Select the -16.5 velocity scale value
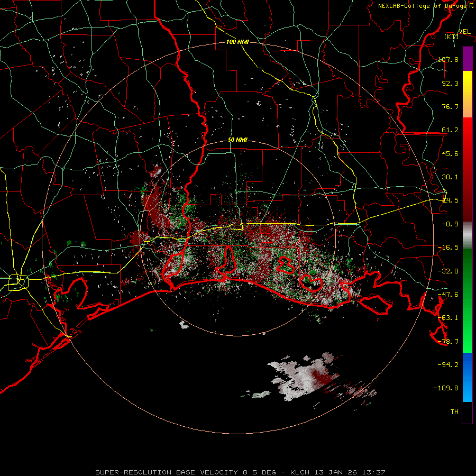 point(448,248)
